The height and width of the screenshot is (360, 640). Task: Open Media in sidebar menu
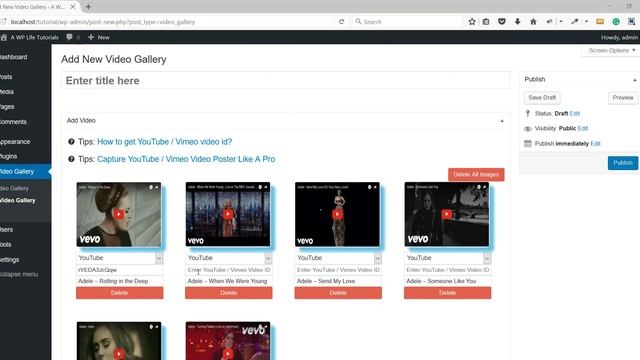[7, 92]
